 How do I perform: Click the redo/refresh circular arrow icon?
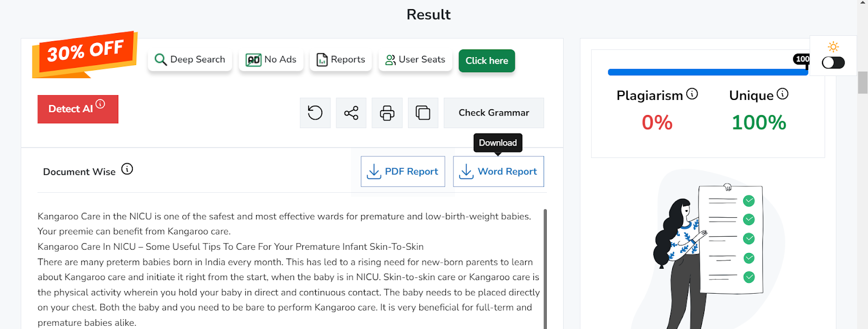coord(315,113)
